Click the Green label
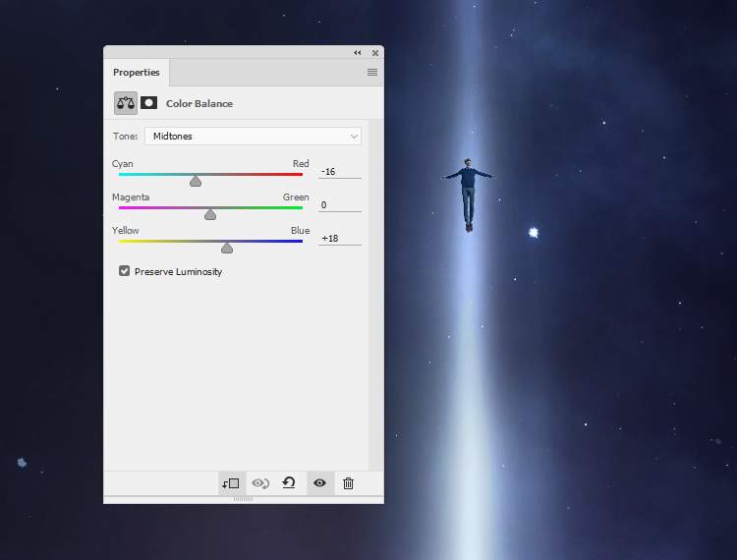737x560 pixels. [296, 197]
